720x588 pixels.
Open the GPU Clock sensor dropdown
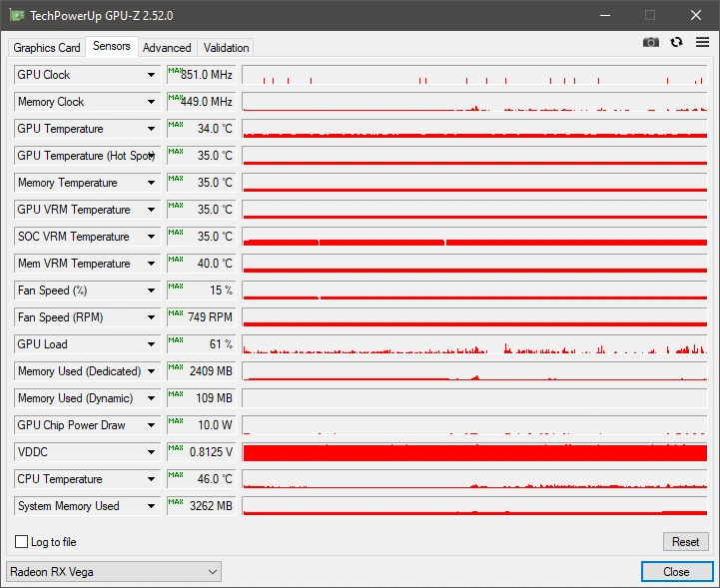(x=87, y=74)
